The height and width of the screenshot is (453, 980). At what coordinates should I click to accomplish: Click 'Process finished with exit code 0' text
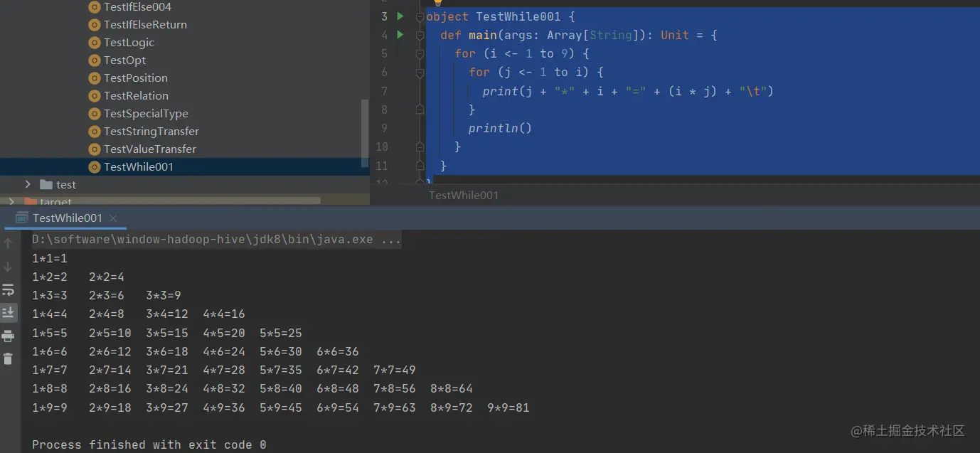[x=149, y=445]
